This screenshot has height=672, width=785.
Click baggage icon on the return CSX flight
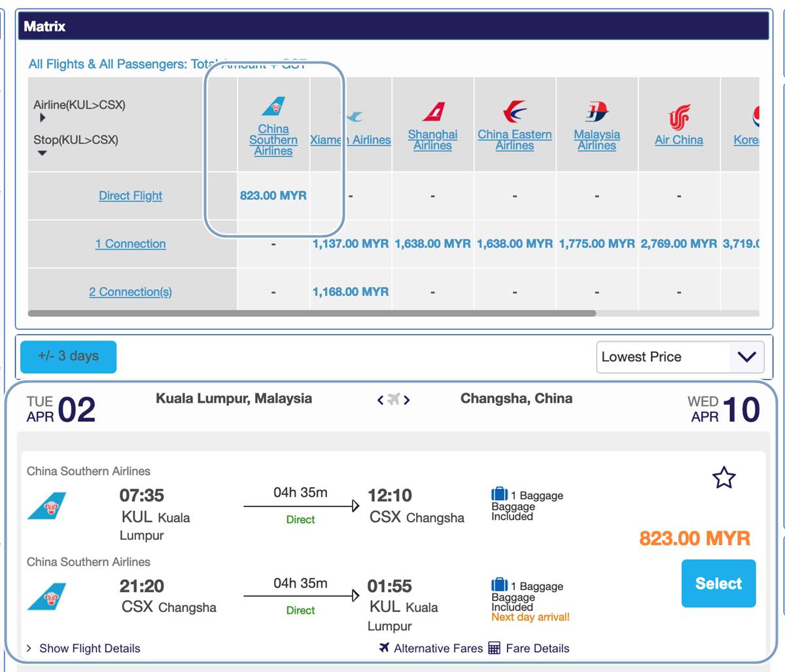click(x=499, y=585)
